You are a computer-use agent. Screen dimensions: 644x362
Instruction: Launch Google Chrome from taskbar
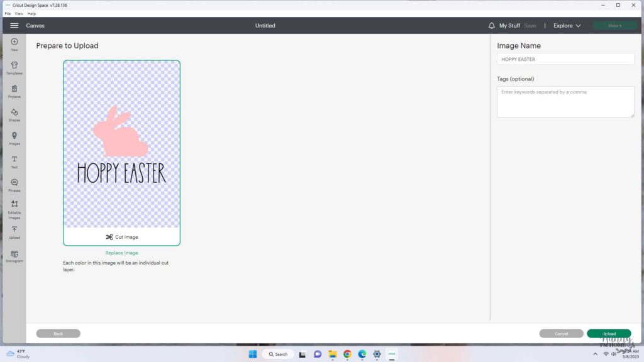coord(347,354)
